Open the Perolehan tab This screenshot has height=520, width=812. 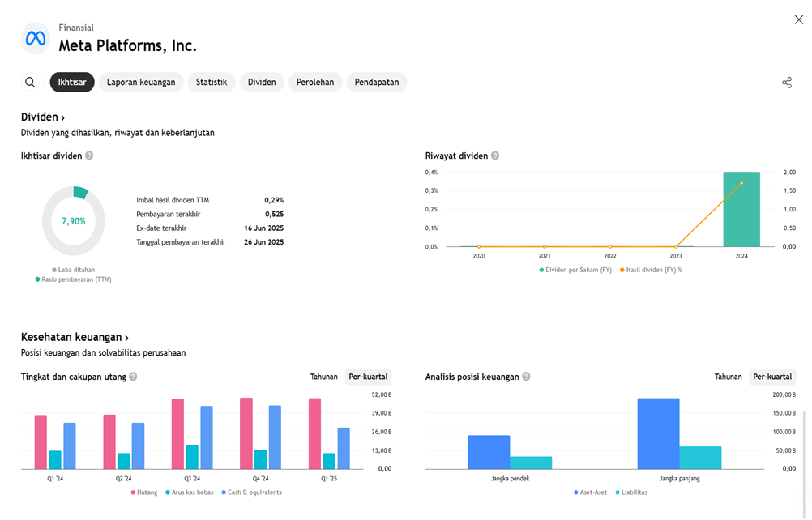point(315,83)
